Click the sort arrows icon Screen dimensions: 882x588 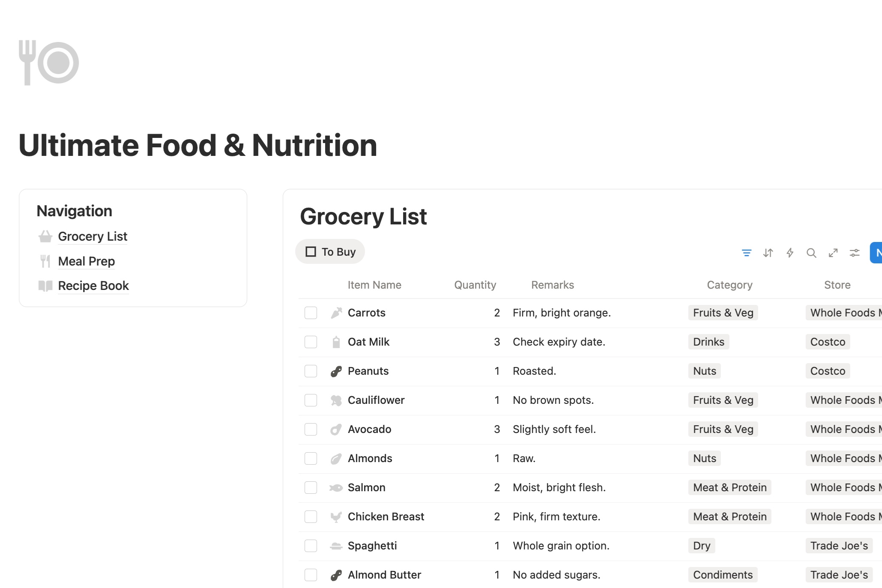click(x=768, y=253)
